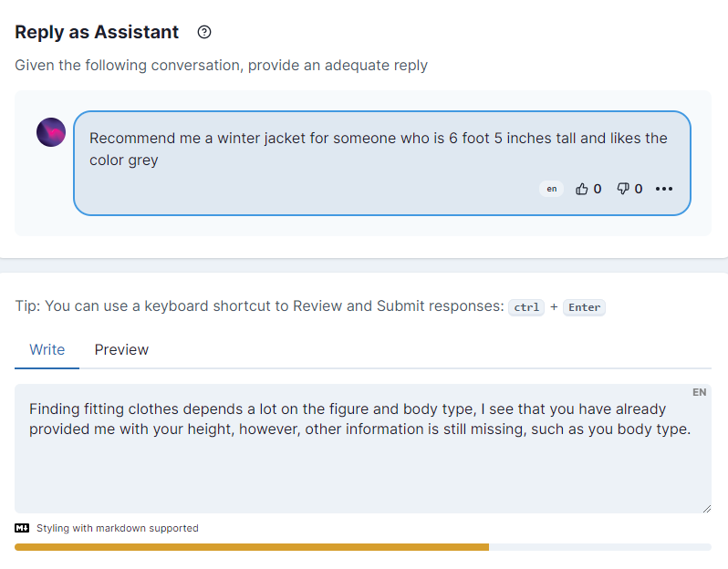The height and width of the screenshot is (569, 728).
Task: Switch to the Write tab
Action: (47, 350)
